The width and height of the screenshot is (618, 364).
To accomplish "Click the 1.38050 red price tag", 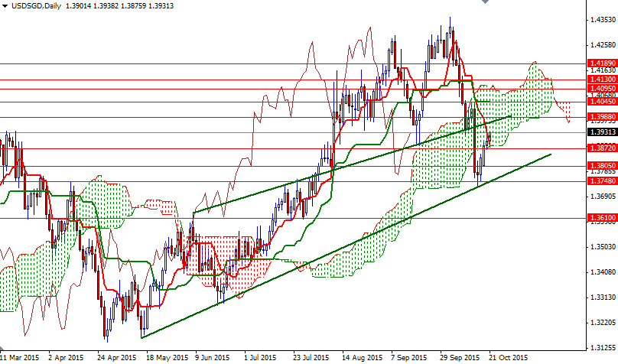I will 602,165.
